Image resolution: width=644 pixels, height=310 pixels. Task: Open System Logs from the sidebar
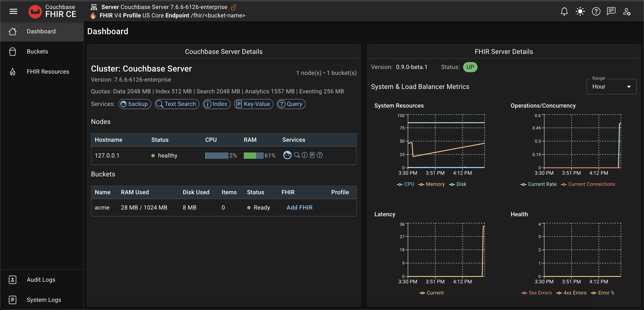pyautogui.click(x=44, y=300)
